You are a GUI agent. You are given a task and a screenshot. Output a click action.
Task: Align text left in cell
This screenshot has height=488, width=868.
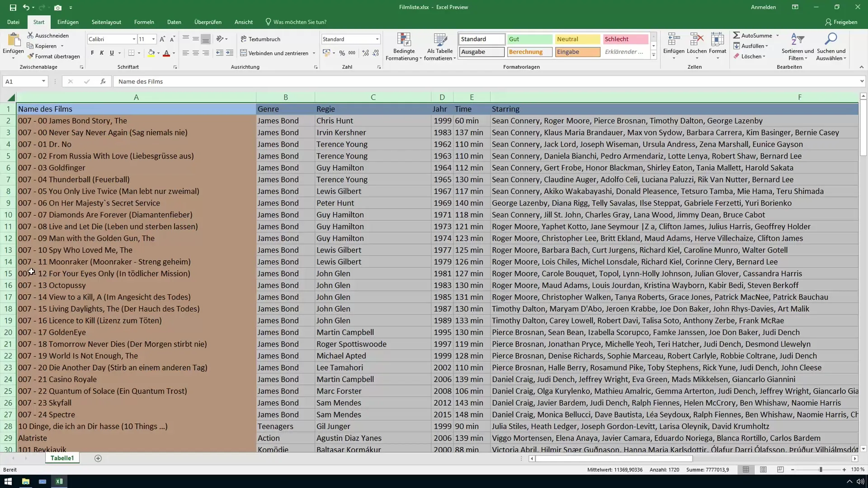186,53
